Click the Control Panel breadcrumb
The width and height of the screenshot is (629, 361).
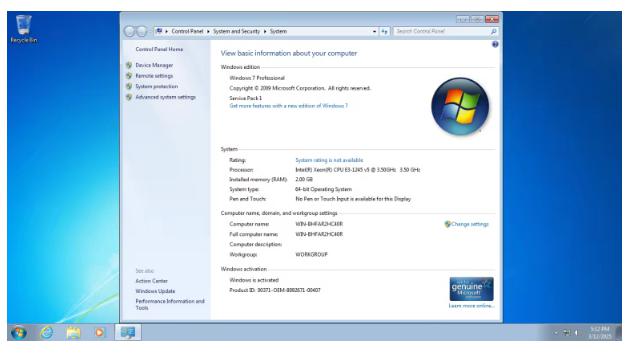(x=187, y=31)
